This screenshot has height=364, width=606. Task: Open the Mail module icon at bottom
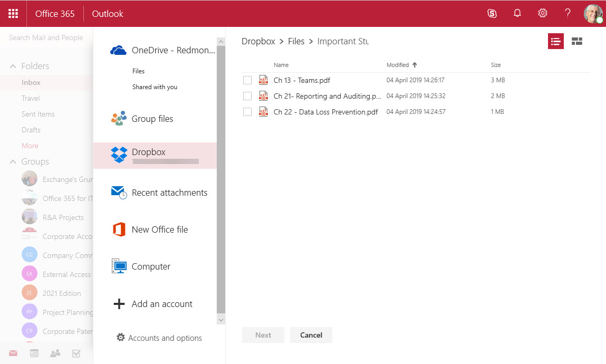(13, 353)
